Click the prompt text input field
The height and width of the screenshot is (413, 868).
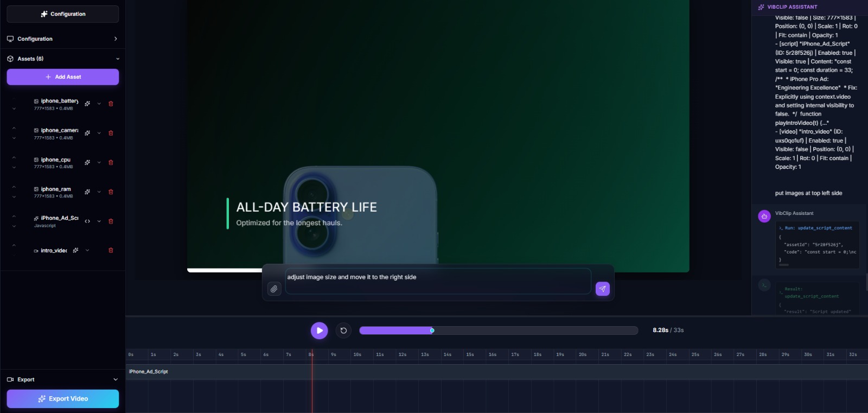[438, 281]
